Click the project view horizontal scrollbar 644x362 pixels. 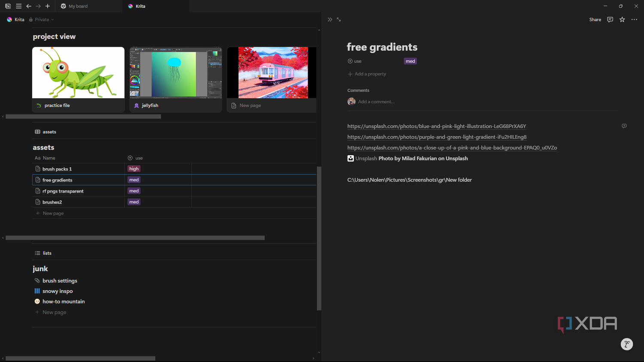coord(83,117)
